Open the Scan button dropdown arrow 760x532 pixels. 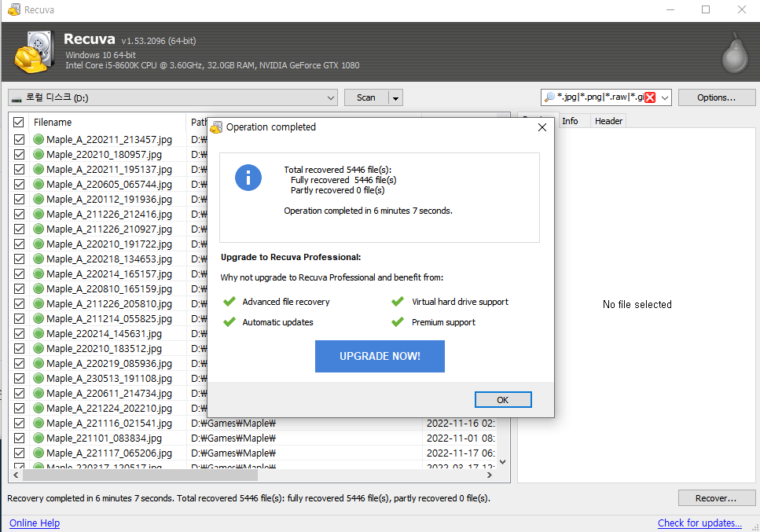tap(395, 98)
